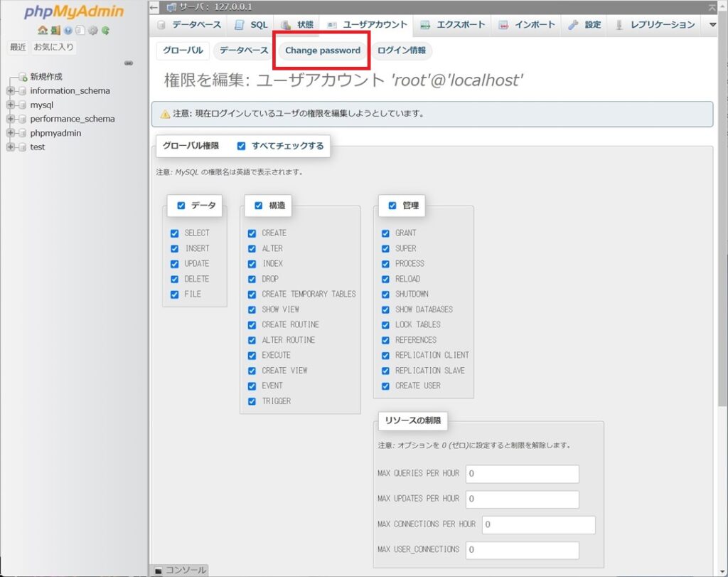Expand the test database in the tree
Image resolution: width=728 pixels, height=577 pixels.
click(11, 147)
